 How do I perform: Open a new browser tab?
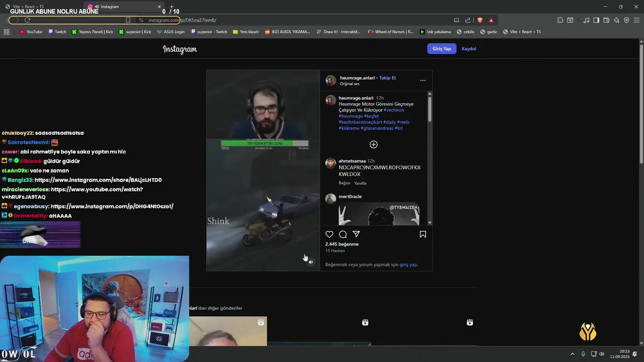click(172, 7)
